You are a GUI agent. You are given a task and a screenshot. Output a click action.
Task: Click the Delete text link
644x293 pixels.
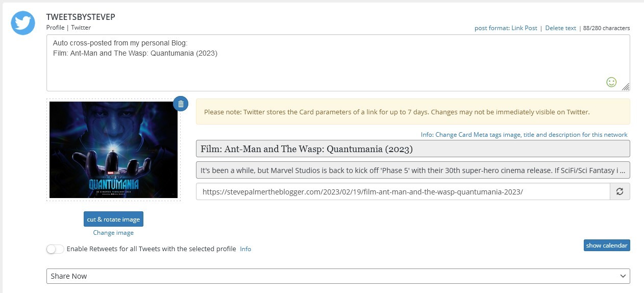(x=560, y=28)
